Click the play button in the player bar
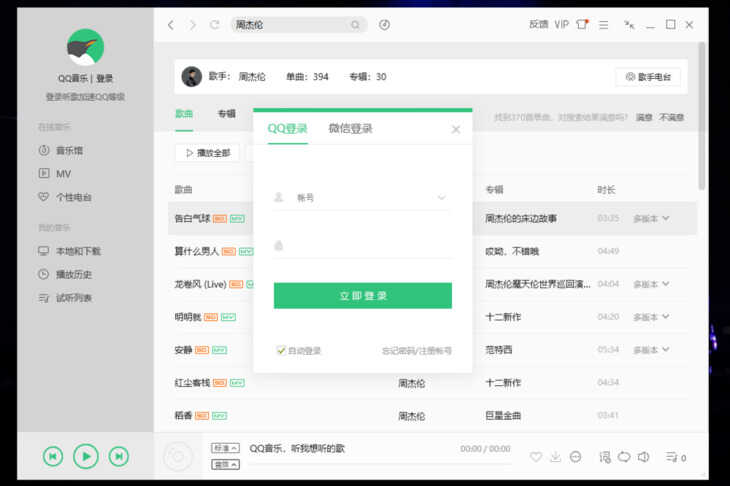 click(x=86, y=456)
